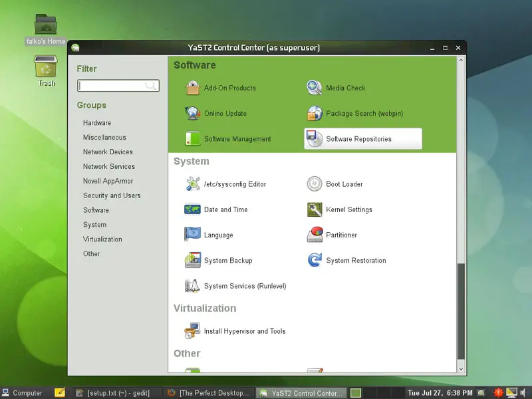Open the /etc/sysconfig Editor icon
The width and height of the screenshot is (532, 399).
point(193,184)
